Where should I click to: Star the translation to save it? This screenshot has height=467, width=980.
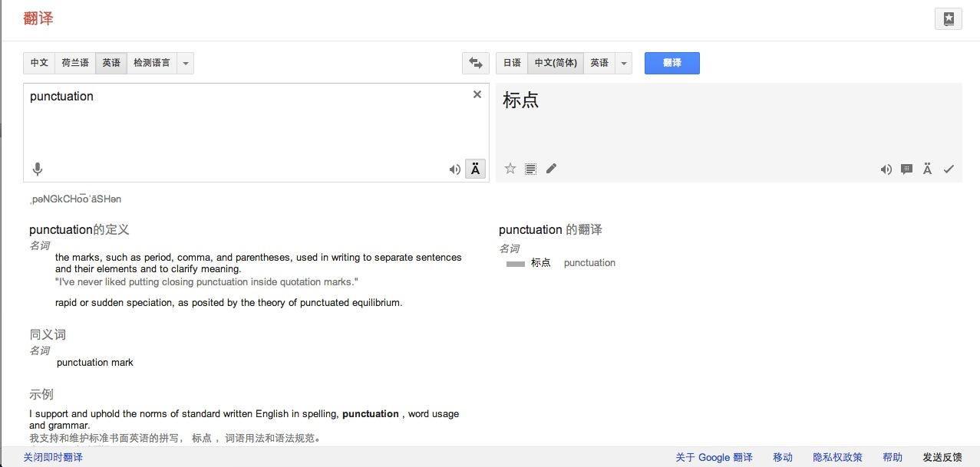coord(510,169)
